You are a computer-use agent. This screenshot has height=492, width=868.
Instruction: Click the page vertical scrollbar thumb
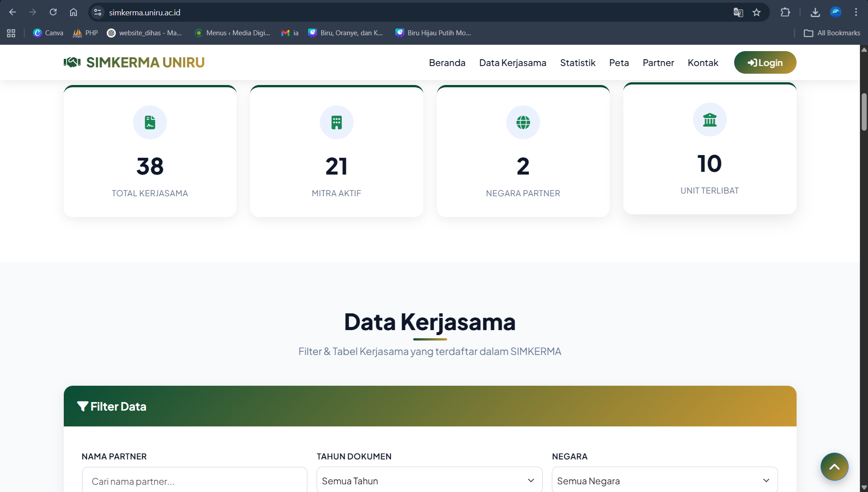point(864,112)
